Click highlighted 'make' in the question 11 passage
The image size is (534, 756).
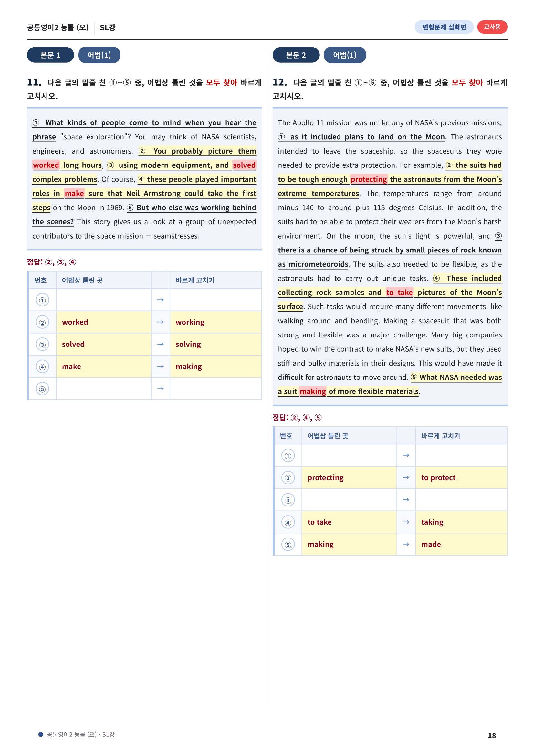[x=74, y=193]
